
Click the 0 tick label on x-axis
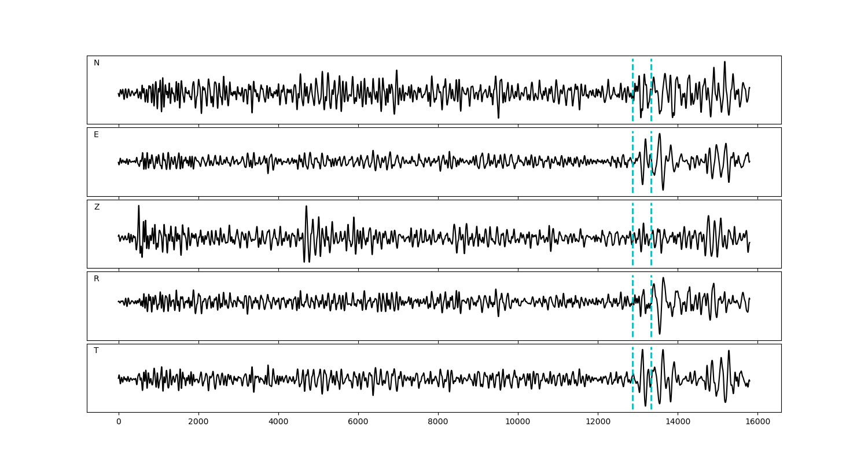pyautogui.click(x=119, y=422)
